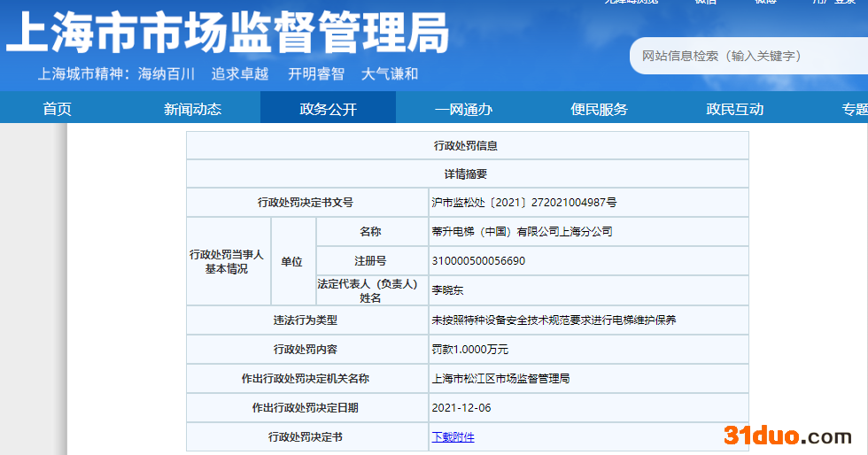The image size is (868, 455).
Task: Switch to the 便民服务 tab
Action: click(599, 109)
